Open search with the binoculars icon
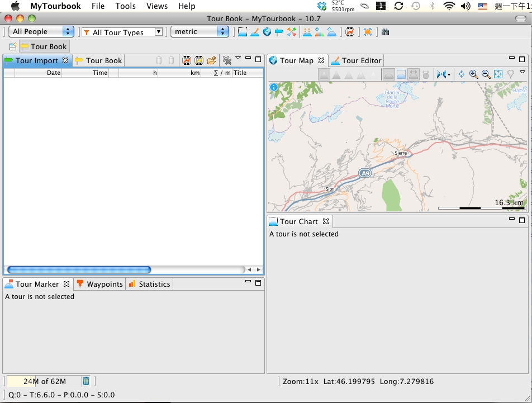Viewport: 532px width, 403px height. [x=385, y=32]
